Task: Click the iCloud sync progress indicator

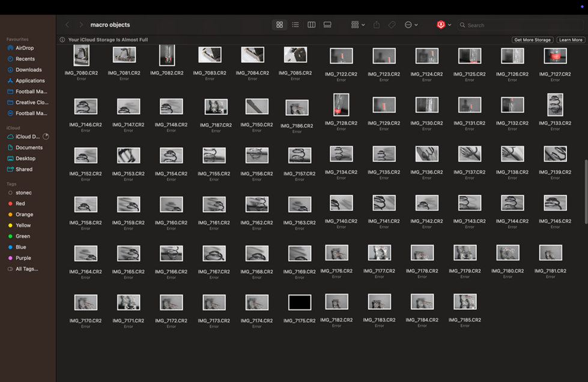Action: click(x=46, y=136)
